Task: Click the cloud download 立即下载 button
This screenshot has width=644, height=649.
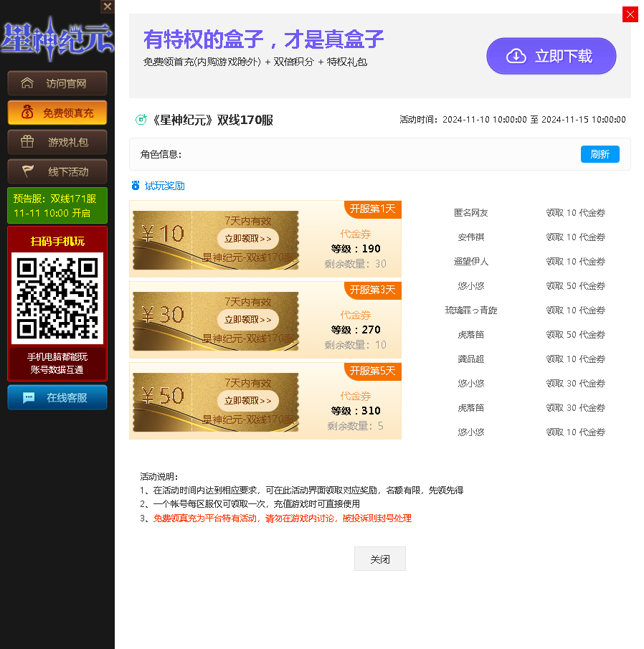Action: 551,56
